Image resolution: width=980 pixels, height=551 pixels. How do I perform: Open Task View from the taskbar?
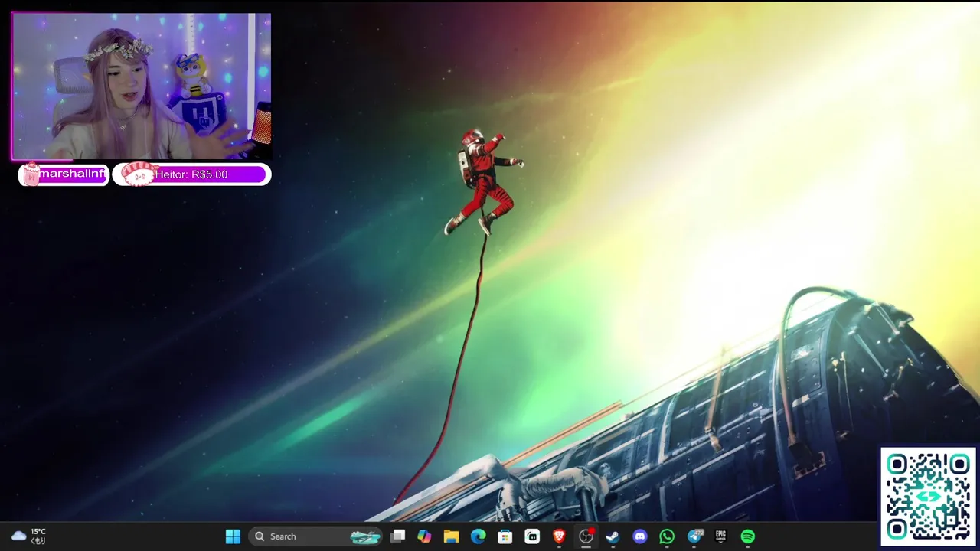398,536
